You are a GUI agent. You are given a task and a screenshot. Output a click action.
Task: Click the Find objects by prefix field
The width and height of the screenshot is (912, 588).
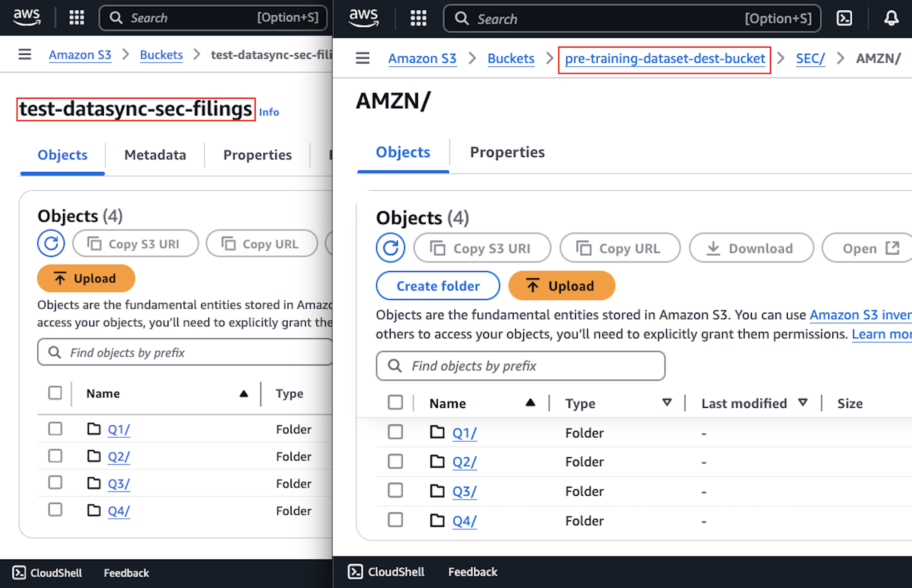coord(520,366)
